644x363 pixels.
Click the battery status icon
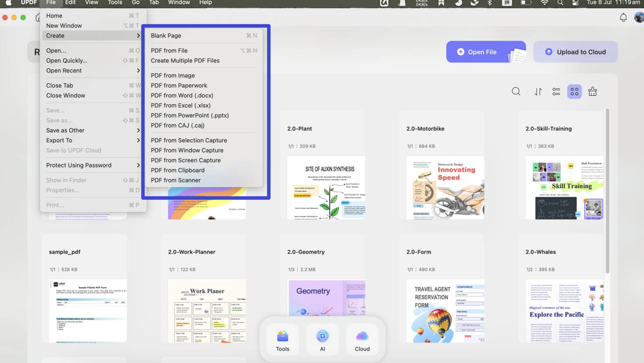click(526, 3)
